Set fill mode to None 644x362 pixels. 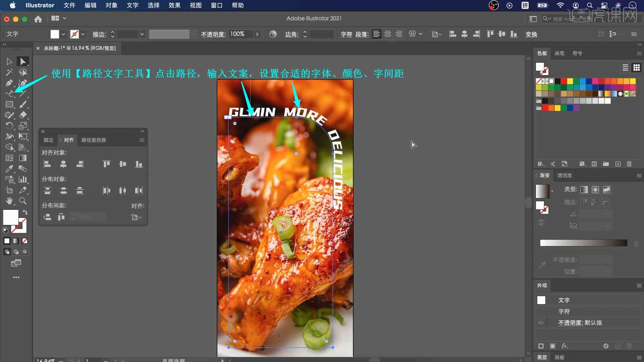[25, 241]
